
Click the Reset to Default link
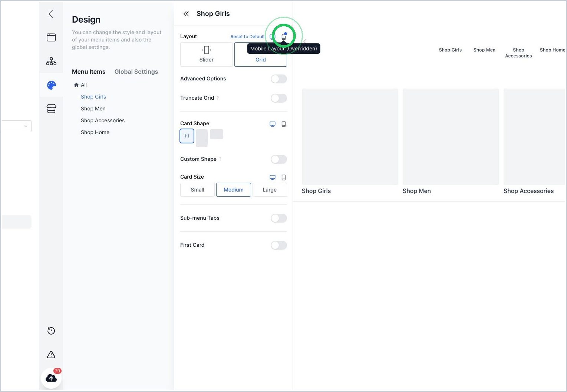click(248, 37)
